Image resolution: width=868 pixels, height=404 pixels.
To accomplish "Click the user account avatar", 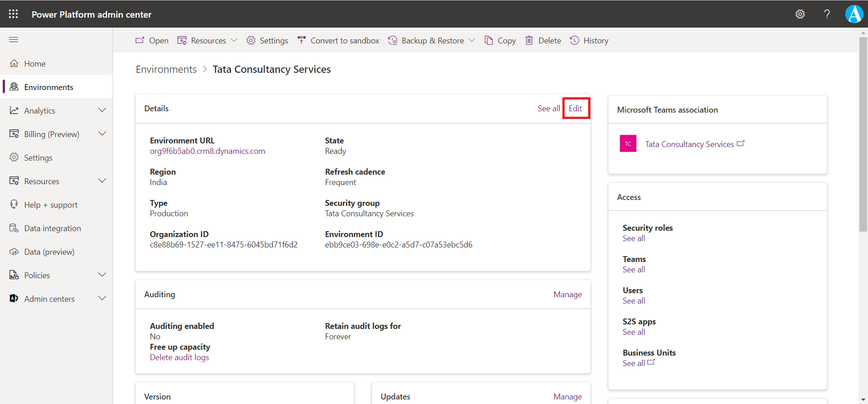I will coord(854,14).
